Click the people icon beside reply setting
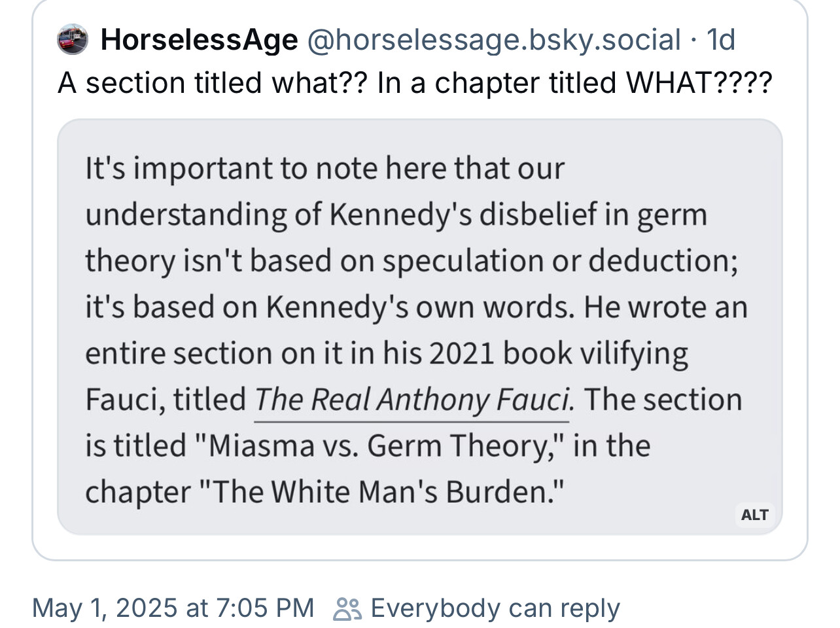840x628 pixels. tap(347, 608)
